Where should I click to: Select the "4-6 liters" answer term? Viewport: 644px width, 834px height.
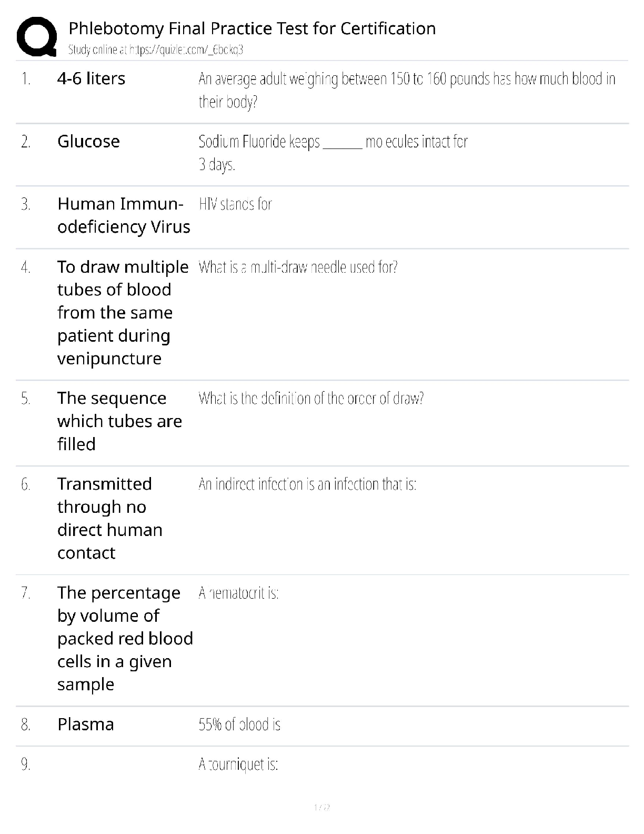(x=91, y=79)
